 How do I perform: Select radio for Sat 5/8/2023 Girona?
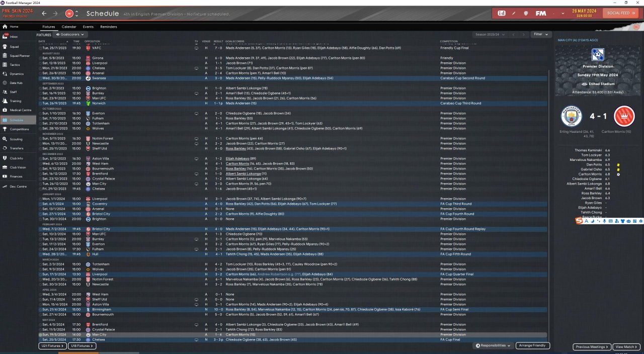pyautogui.click(x=40, y=58)
